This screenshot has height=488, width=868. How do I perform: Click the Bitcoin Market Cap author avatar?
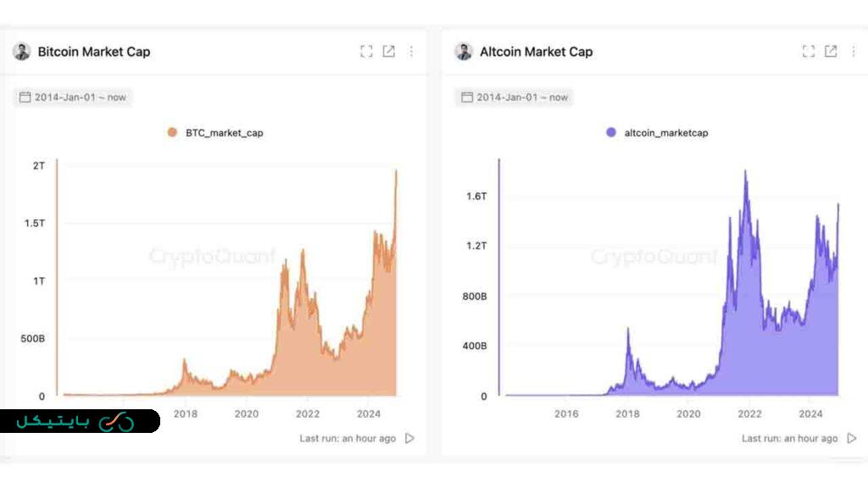point(22,52)
